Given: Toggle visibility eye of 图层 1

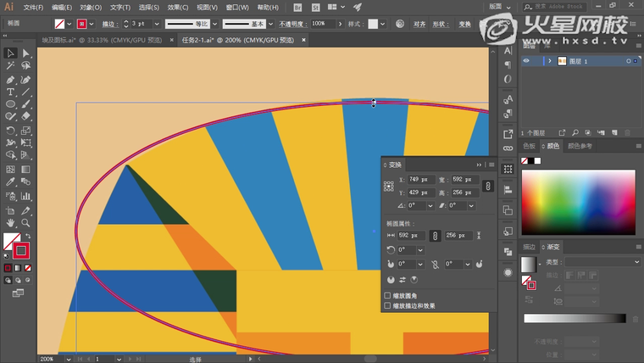Looking at the screenshot, I should 526,61.
